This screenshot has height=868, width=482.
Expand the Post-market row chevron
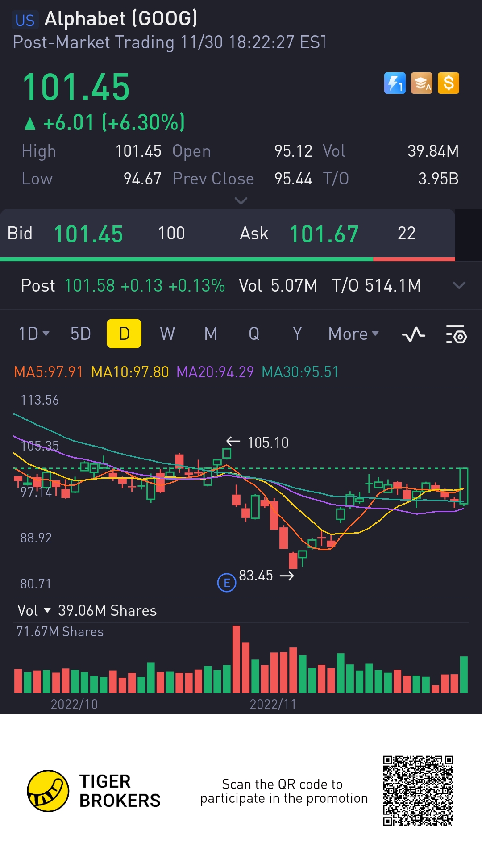click(x=459, y=285)
